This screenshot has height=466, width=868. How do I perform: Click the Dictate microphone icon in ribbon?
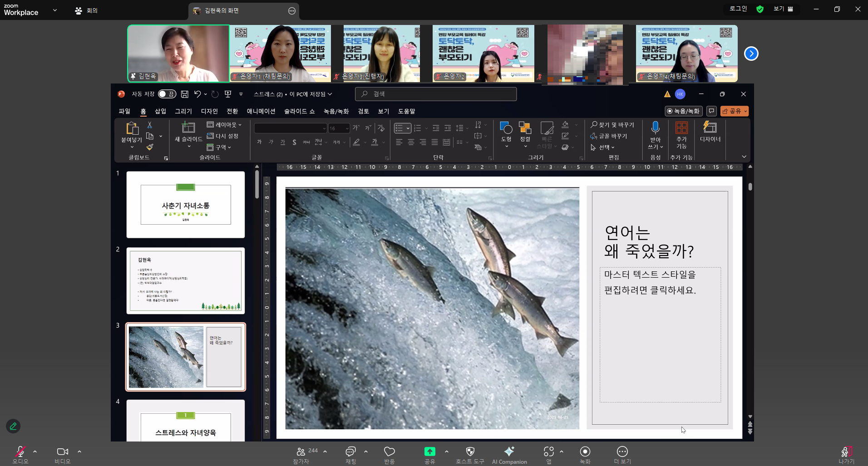click(x=655, y=128)
